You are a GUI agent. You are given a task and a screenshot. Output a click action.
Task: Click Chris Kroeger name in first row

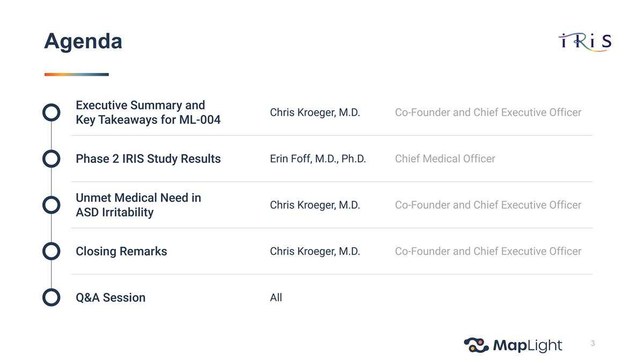coord(315,112)
